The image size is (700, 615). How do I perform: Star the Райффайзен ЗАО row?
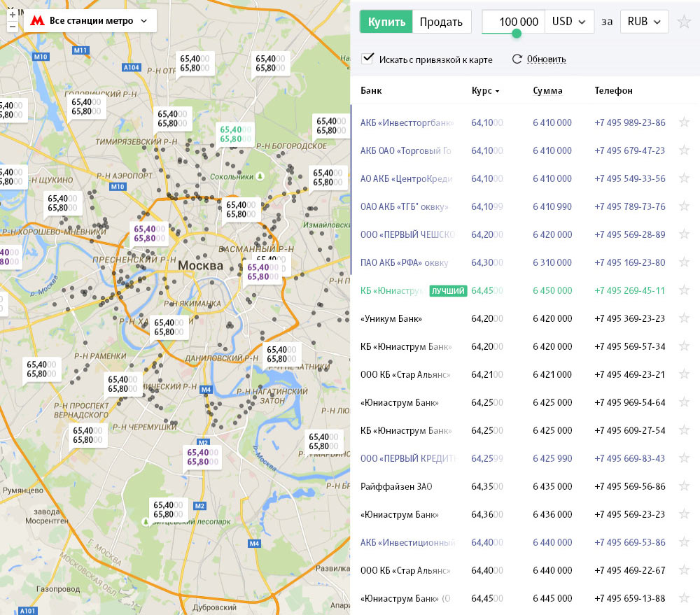tap(684, 486)
